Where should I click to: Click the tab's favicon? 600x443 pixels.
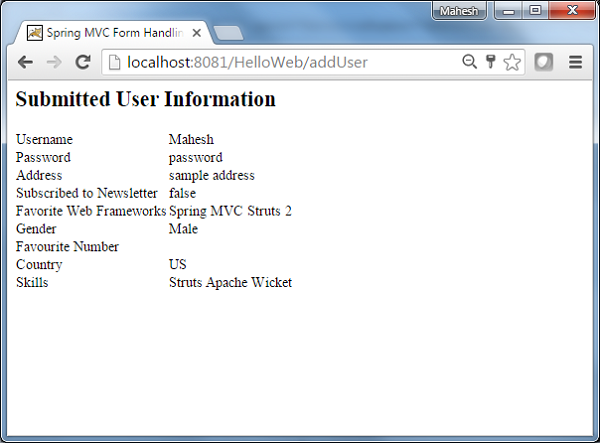click(34, 33)
